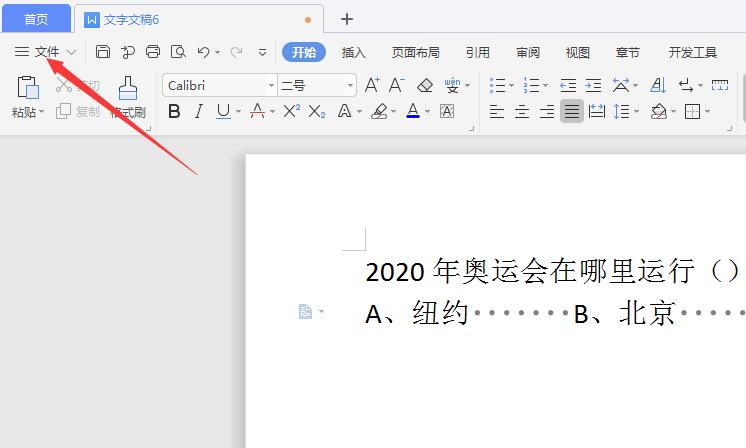Screen dimensions: 746x448
Task: Open the 文件 menu
Action: [x=46, y=51]
